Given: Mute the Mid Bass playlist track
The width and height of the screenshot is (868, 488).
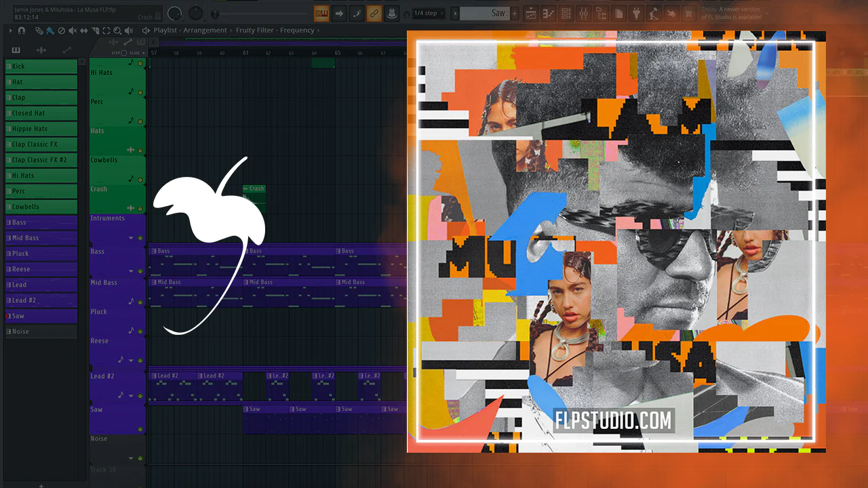Looking at the screenshot, I should (140, 302).
